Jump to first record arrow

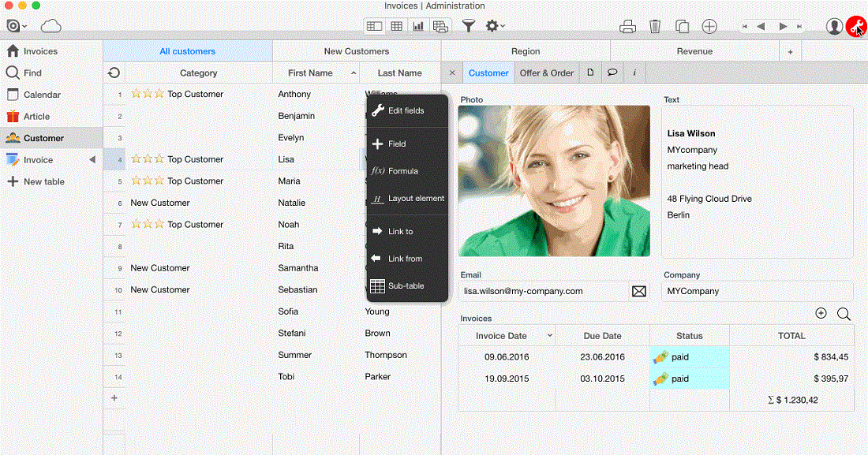click(745, 26)
